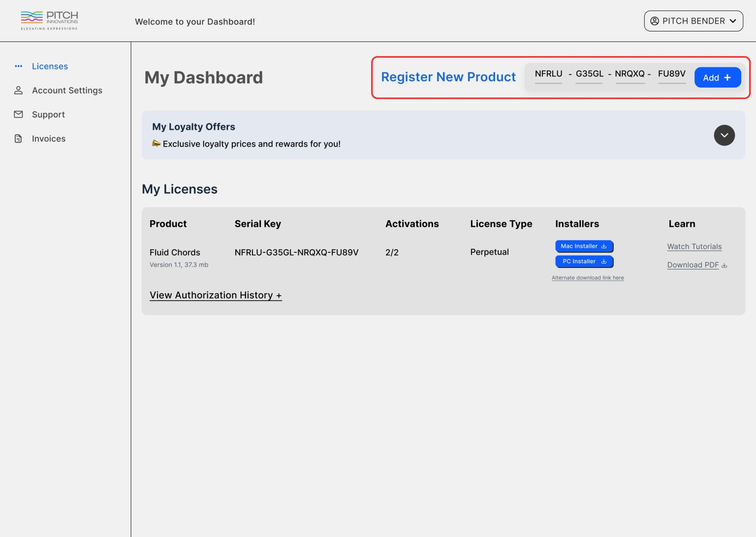Click the Pitch Innovations logo
The image size is (756, 537).
coord(49,21)
